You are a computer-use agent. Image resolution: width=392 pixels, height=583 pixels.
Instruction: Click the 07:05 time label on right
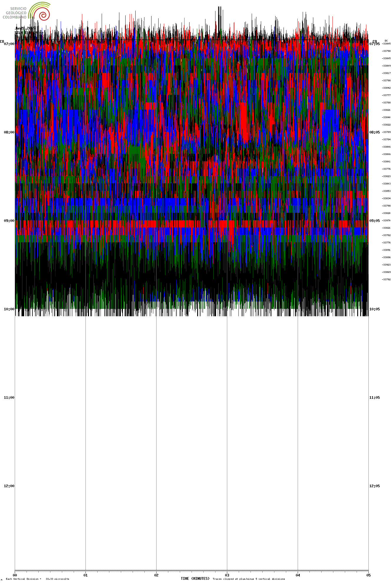(374, 44)
